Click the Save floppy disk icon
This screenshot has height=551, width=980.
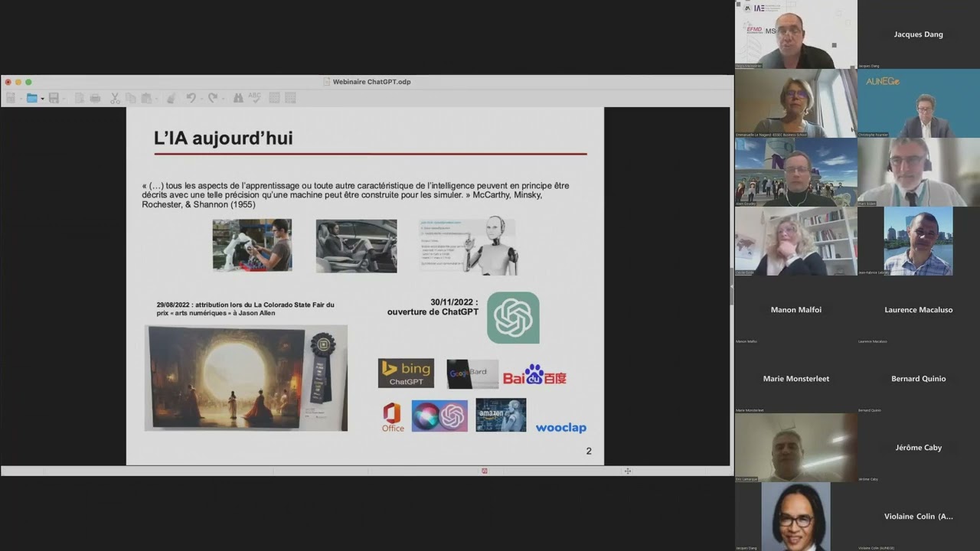click(54, 98)
